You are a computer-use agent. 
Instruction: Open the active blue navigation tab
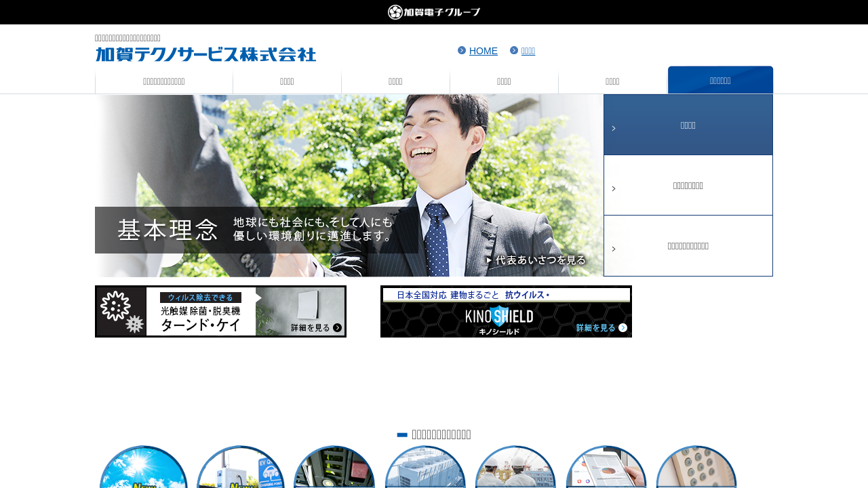pyautogui.click(x=720, y=81)
